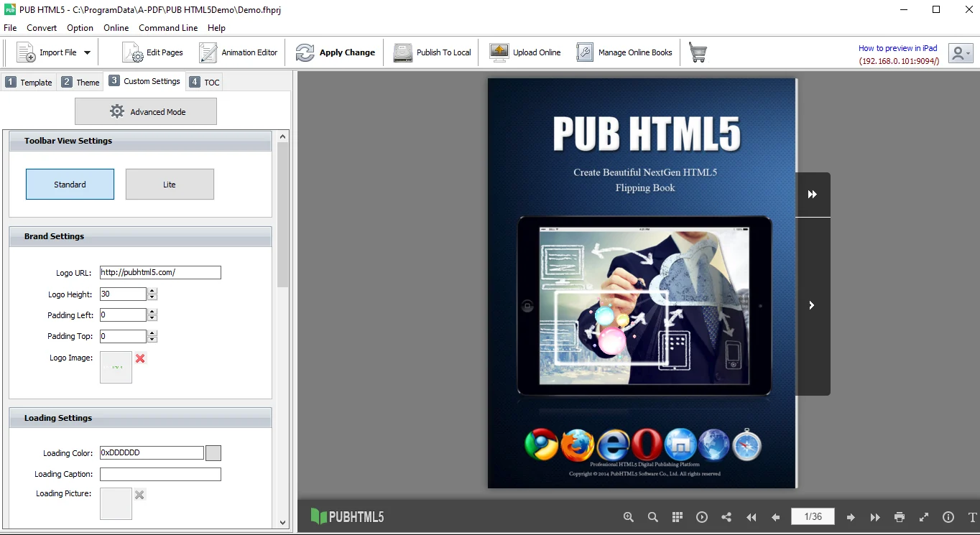This screenshot has width=980, height=535.
Task: Click the Loading Picture thumbnail box
Action: pyautogui.click(x=116, y=503)
